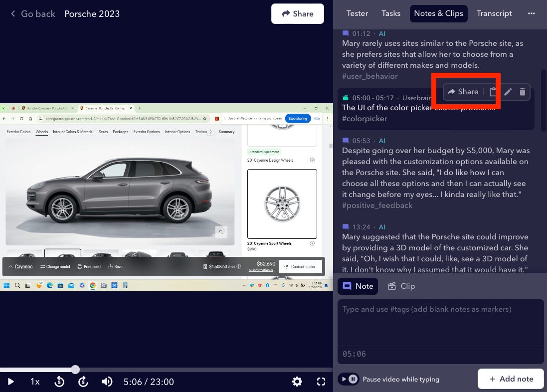547x392 pixels.
Task: Click the video progress bar handle
Action: pyautogui.click(x=75, y=370)
